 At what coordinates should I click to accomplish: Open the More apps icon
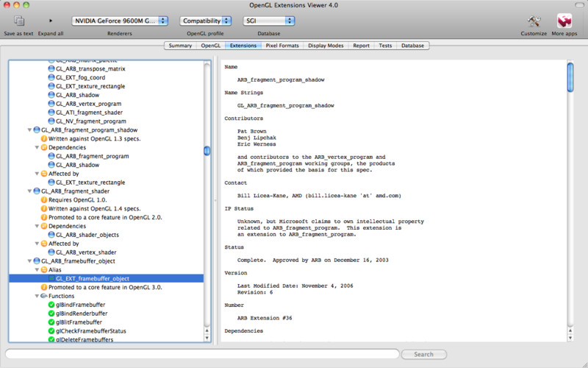click(x=564, y=21)
